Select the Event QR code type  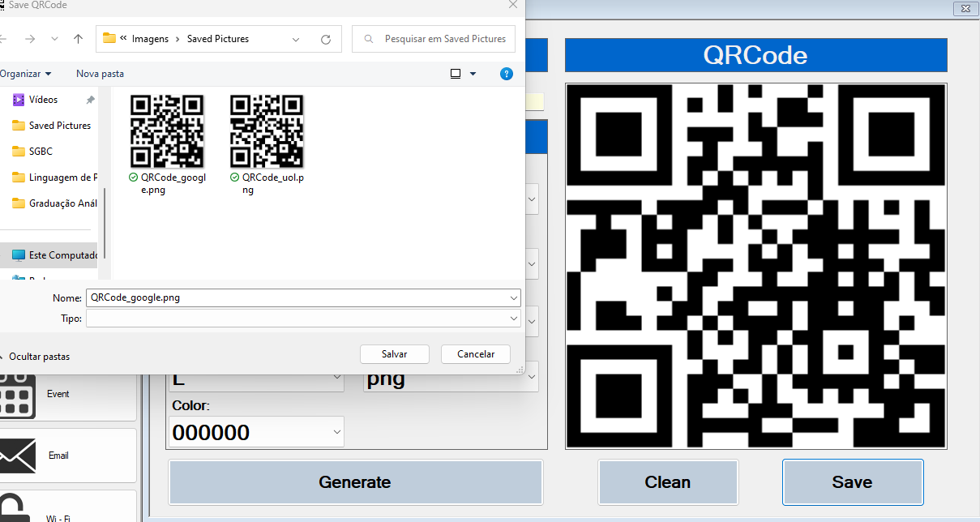tap(58, 394)
